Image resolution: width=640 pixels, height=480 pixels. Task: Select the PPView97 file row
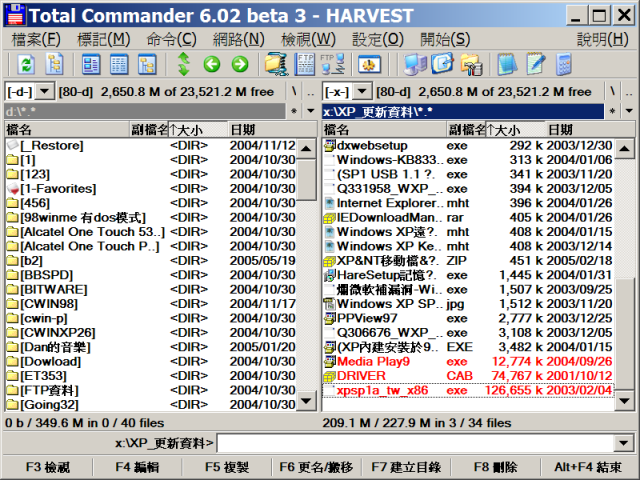click(468, 318)
